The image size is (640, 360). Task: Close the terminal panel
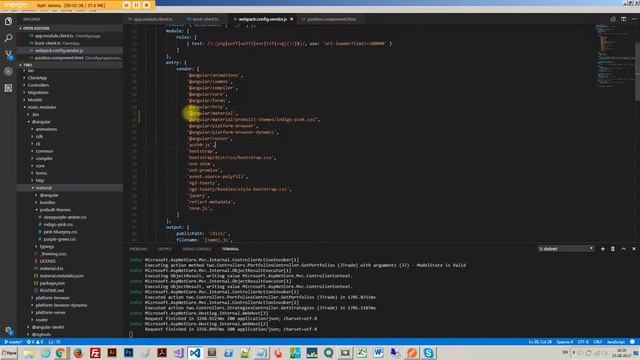[634, 249]
